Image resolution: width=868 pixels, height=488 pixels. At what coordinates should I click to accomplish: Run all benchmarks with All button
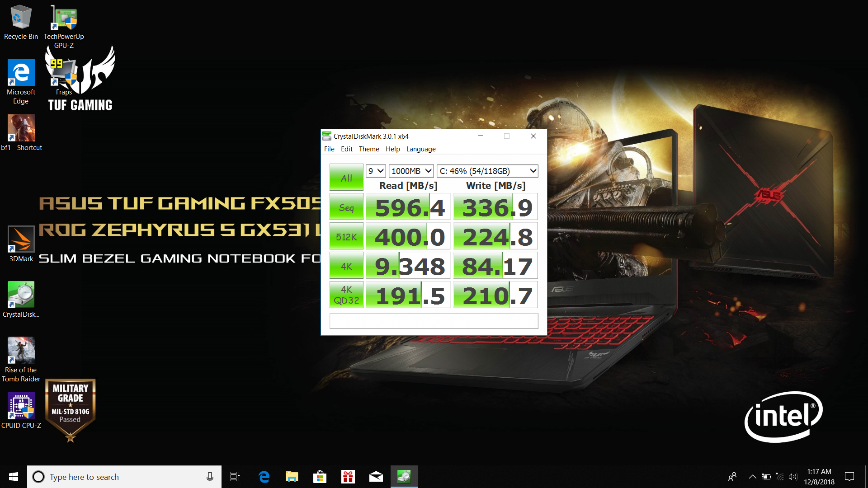click(x=346, y=178)
